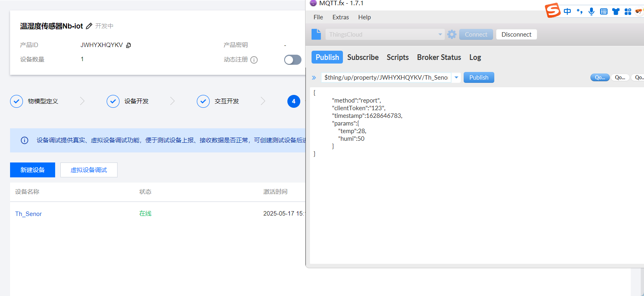Click the Disconnect button
This screenshot has height=296, width=644.
point(516,35)
